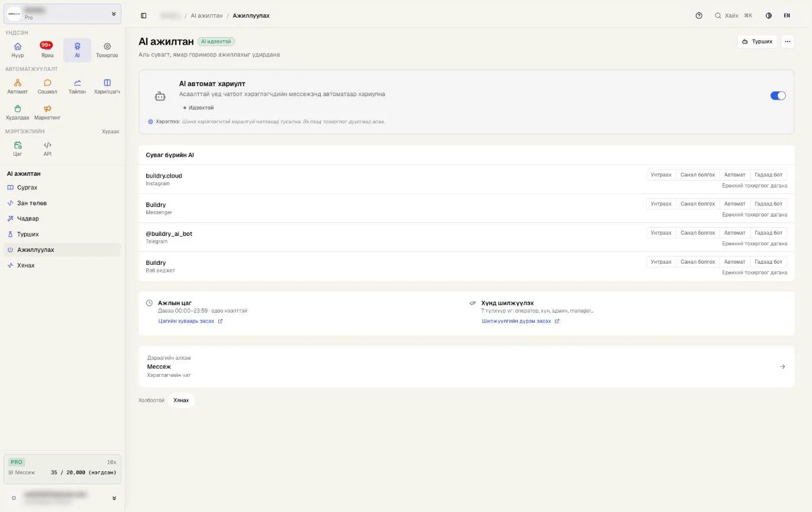Expand the Pro workspace switcher chevron
Viewport: 812px width, 512px height.
(x=114, y=14)
